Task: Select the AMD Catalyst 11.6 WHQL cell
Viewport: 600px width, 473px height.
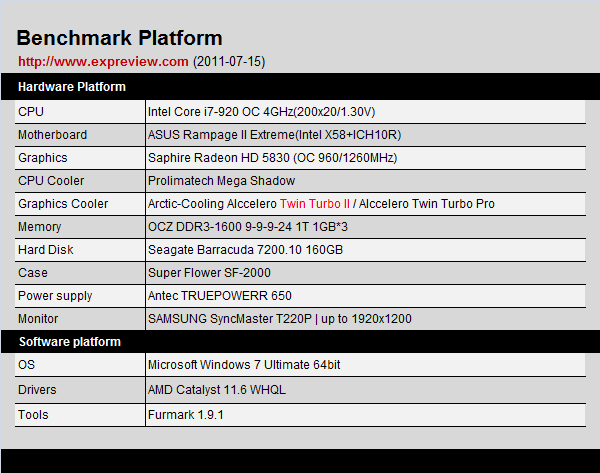Action: 216,390
